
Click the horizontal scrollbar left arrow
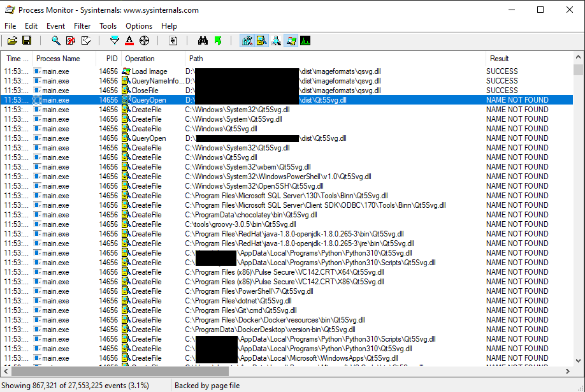click(6, 372)
